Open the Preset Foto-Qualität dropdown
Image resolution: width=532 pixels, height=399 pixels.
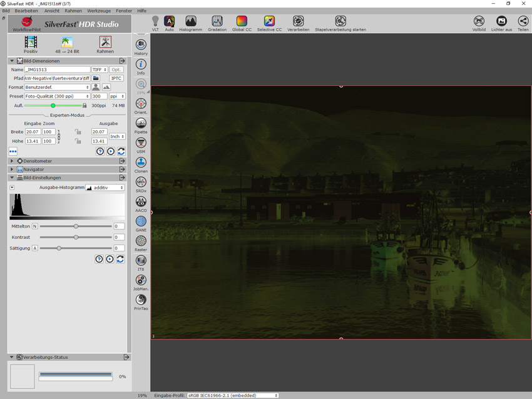point(58,96)
